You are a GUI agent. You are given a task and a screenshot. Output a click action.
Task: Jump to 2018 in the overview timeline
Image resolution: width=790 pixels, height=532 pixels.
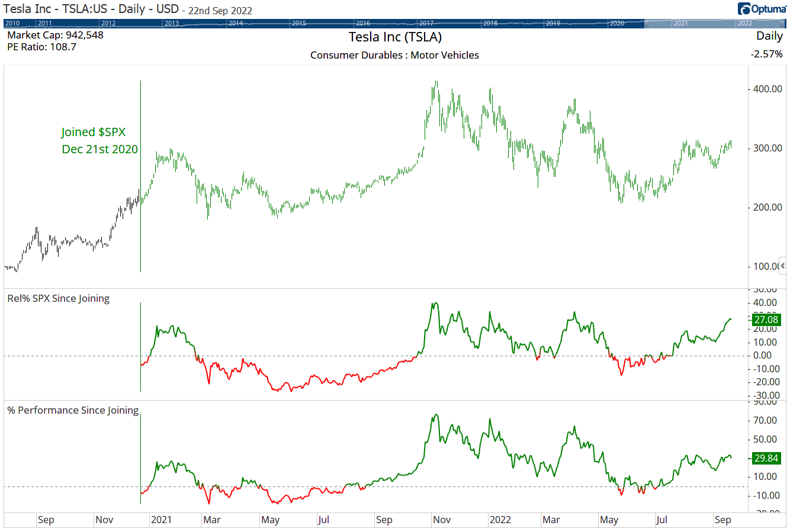[x=490, y=24]
